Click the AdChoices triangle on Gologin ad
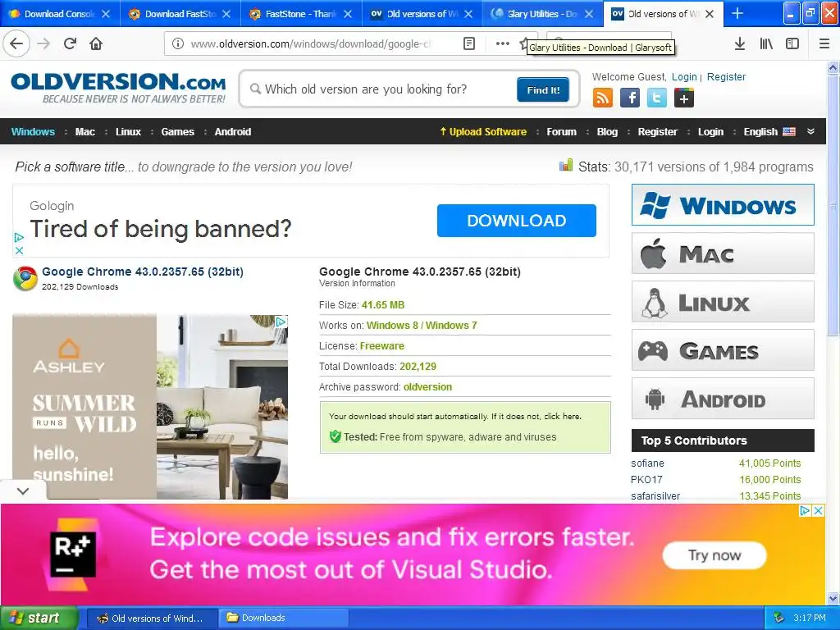840x630 pixels. tap(19, 237)
